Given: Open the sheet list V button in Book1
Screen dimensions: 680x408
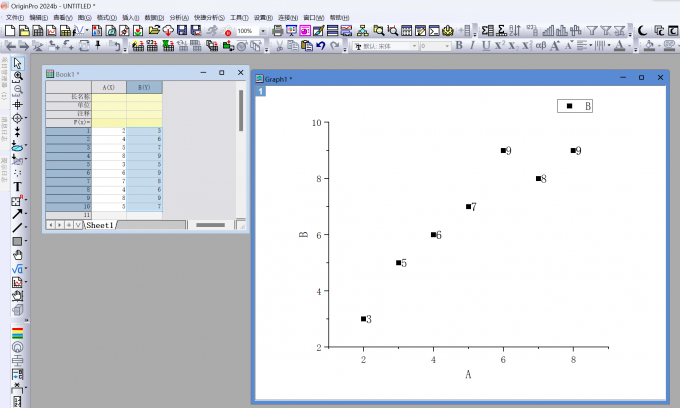Looking at the screenshot, I should pos(78,225).
